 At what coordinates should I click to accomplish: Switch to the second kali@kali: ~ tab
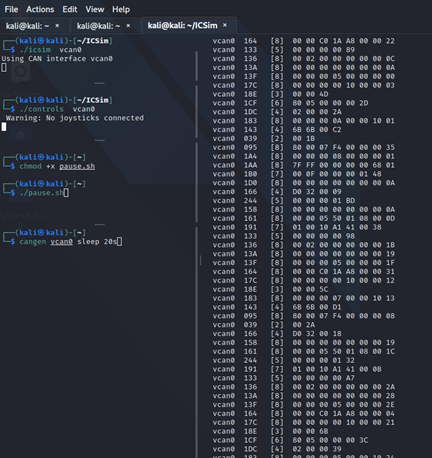(98, 26)
